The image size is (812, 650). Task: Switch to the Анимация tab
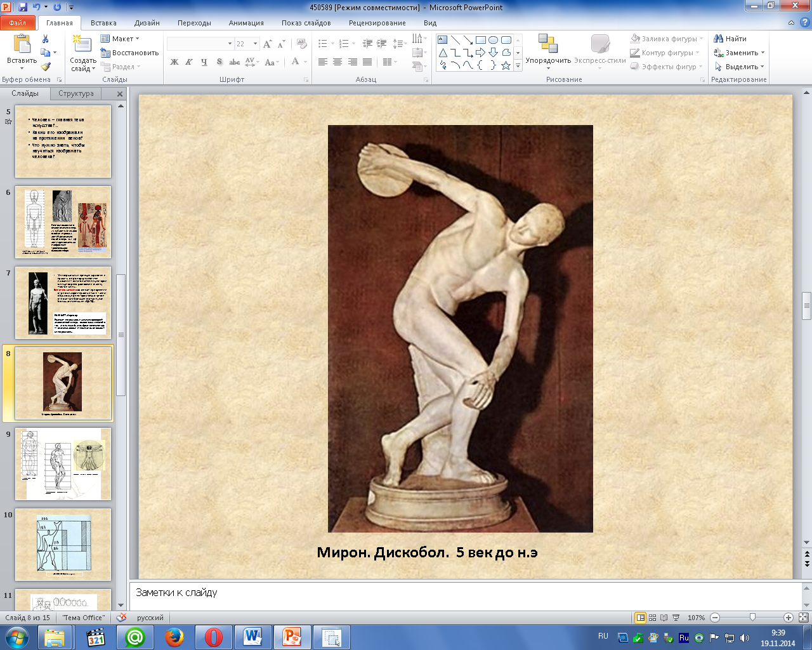(246, 23)
